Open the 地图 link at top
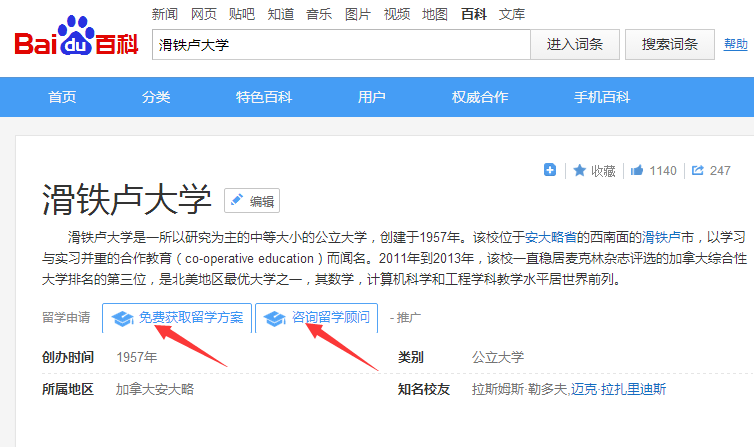Image resolution: width=754 pixels, height=447 pixels. pyautogui.click(x=435, y=14)
